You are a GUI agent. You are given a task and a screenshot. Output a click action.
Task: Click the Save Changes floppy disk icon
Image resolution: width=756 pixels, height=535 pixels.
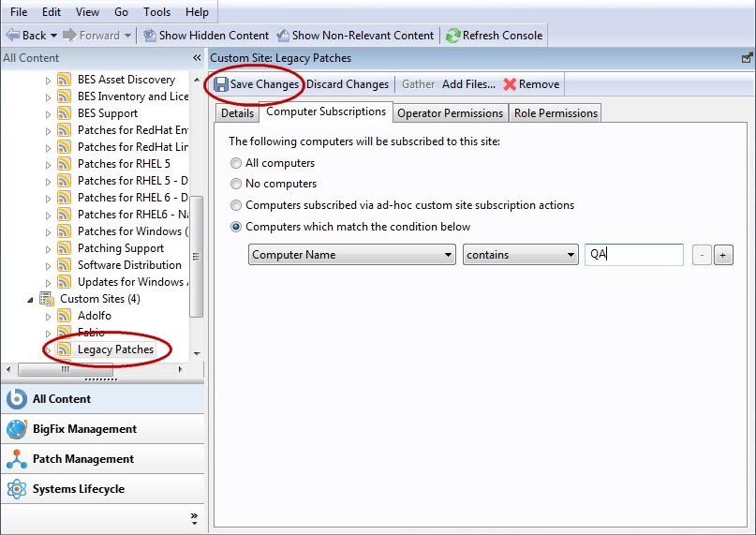(221, 84)
